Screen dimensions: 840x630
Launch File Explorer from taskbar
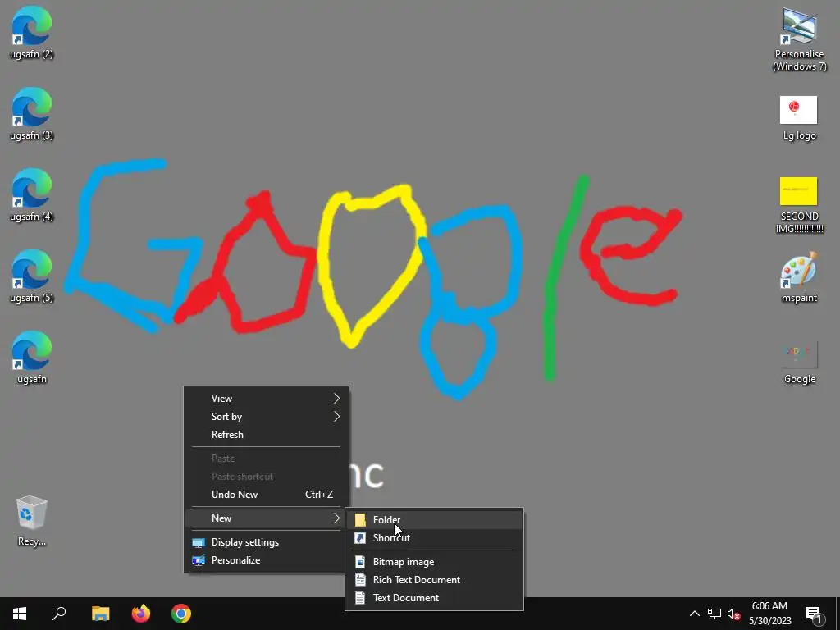[100, 614]
